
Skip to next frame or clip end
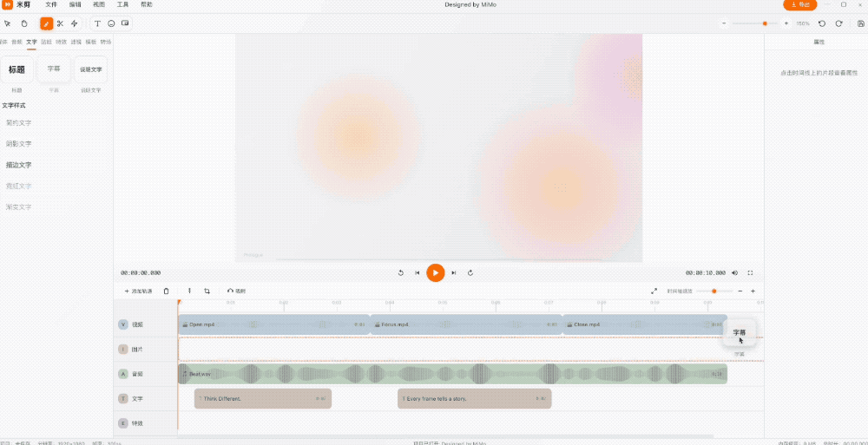coord(454,273)
